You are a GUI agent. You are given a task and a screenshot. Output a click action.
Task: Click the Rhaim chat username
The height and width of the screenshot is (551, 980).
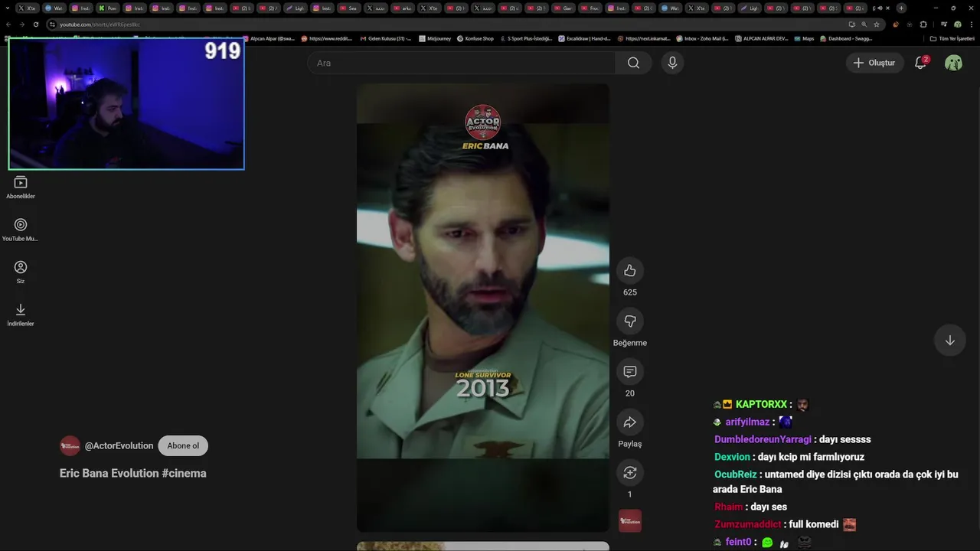(728, 507)
